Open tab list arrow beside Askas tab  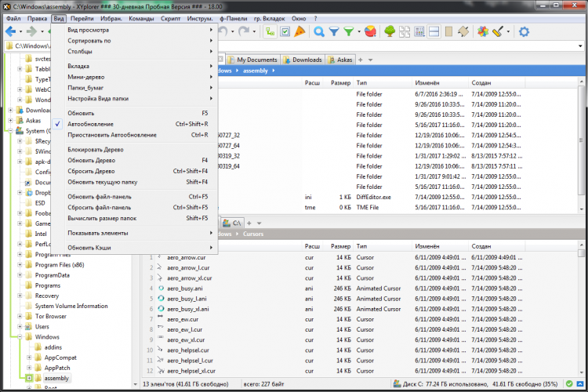coord(371,60)
